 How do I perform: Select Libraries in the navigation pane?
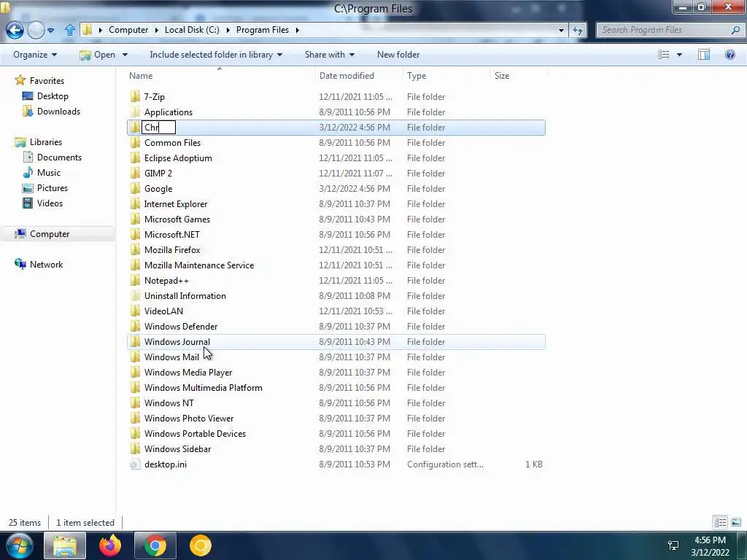coord(46,142)
